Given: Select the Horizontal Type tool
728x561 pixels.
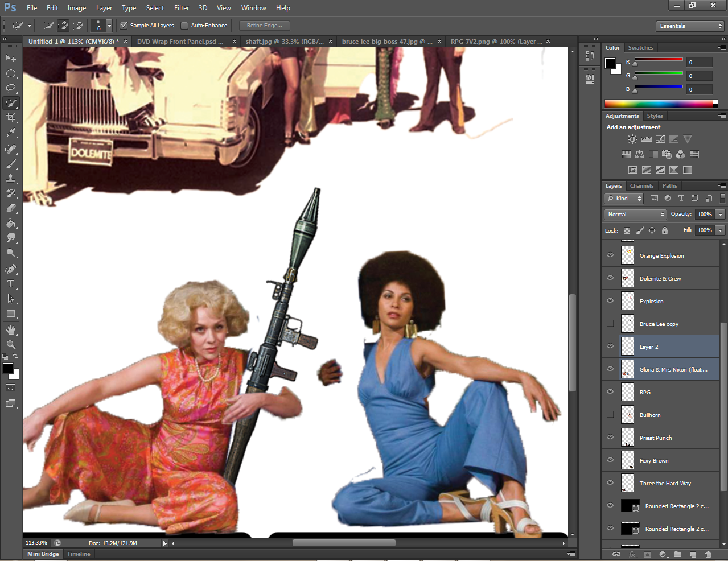Looking at the screenshot, I should 11,284.
